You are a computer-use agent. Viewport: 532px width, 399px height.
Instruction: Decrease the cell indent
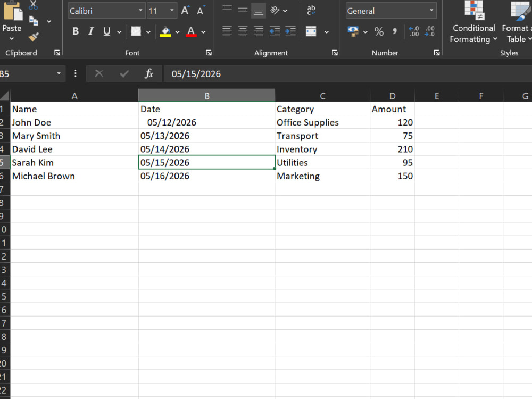tap(275, 31)
